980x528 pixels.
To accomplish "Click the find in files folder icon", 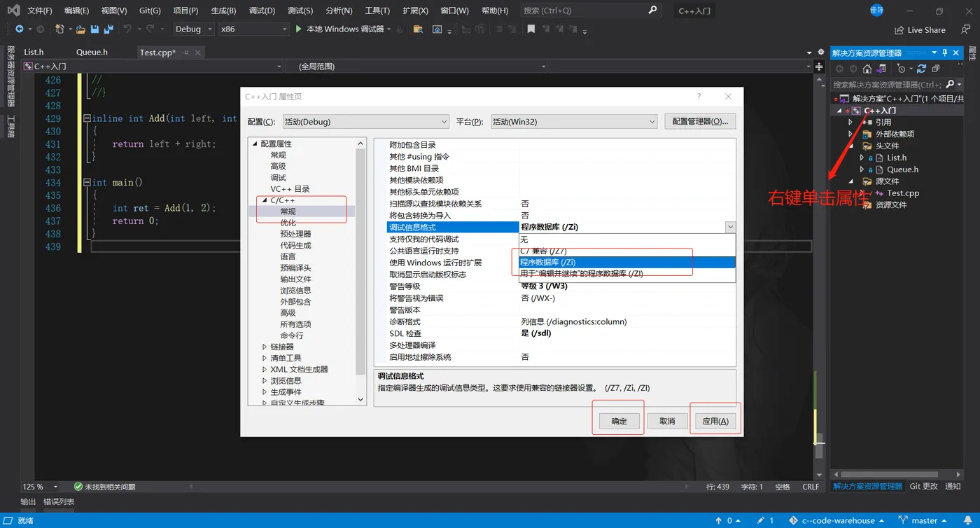I will tap(418, 29).
